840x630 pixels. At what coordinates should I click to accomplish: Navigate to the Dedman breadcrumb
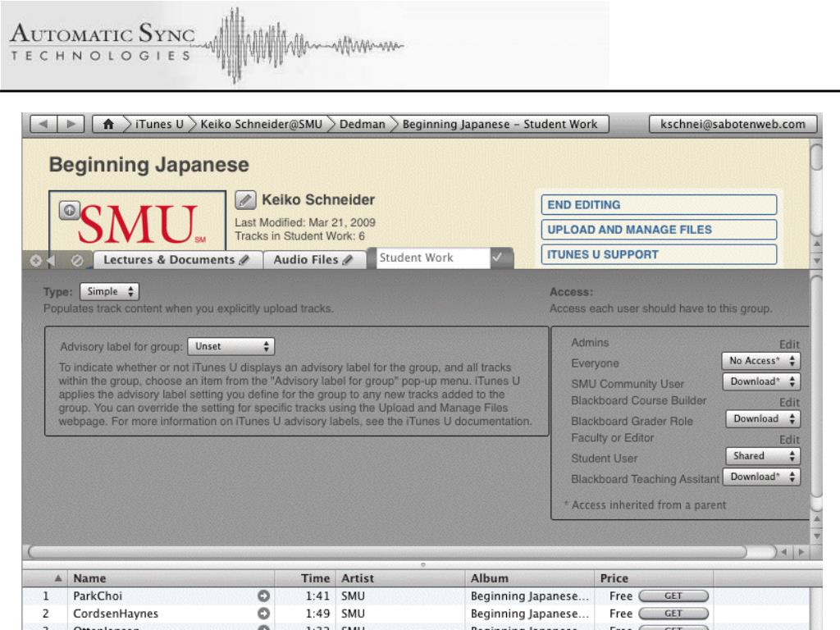362,125
